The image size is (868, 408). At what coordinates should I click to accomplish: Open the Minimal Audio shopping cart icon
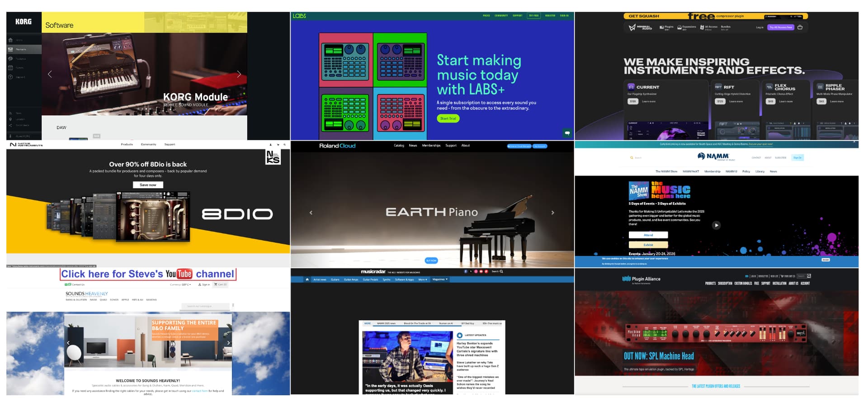tap(800, 27)
